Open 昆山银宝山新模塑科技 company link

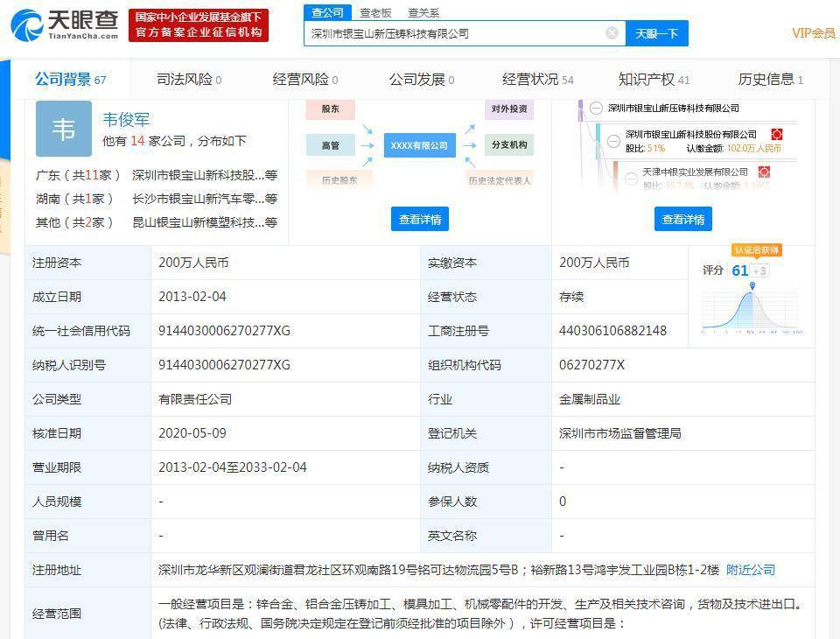click(x=205, y=222)
